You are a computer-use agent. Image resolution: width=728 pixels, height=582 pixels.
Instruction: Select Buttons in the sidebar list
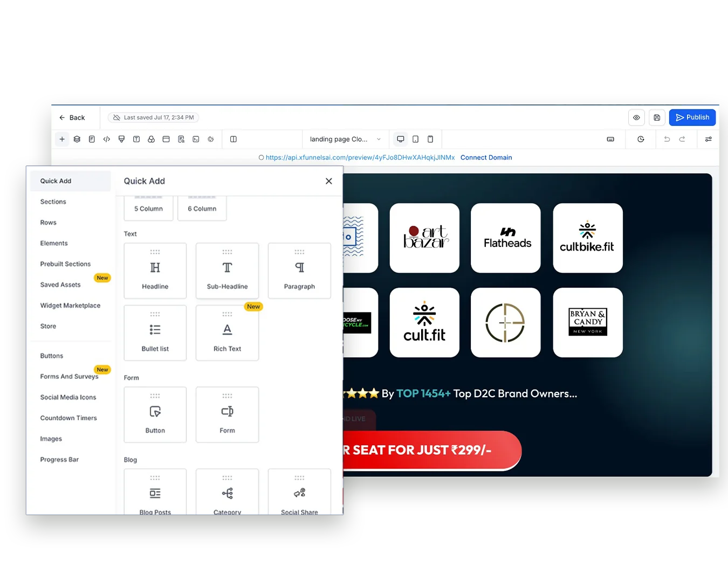point(52,356)
